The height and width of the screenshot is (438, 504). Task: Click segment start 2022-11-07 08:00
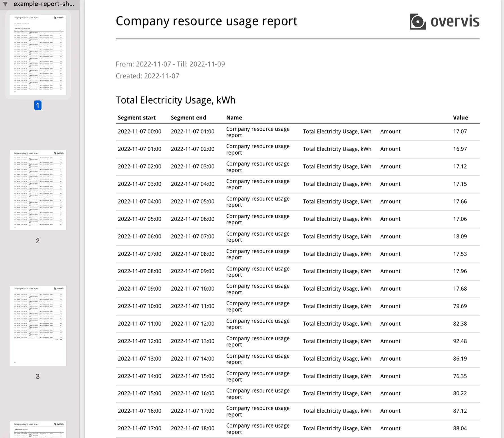coord(140,271)
